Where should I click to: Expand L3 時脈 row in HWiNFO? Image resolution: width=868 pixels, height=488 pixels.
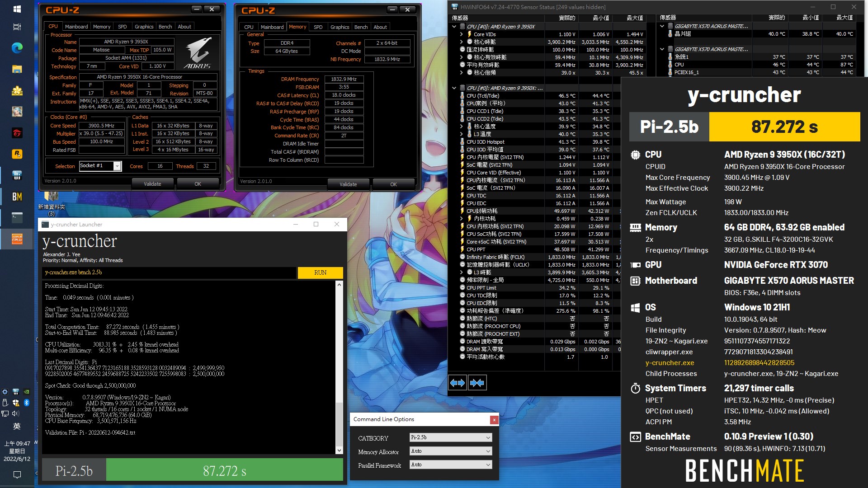462,272
